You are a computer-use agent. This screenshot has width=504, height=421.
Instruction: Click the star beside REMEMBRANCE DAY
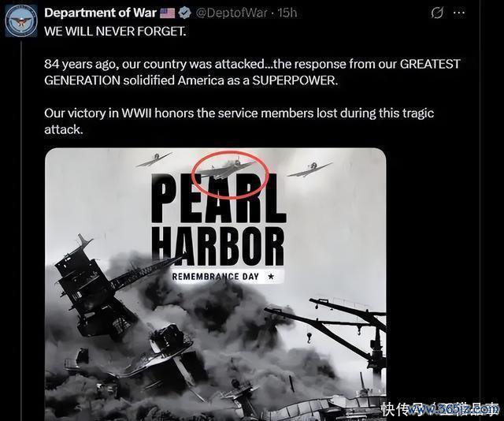pos(271,276)
